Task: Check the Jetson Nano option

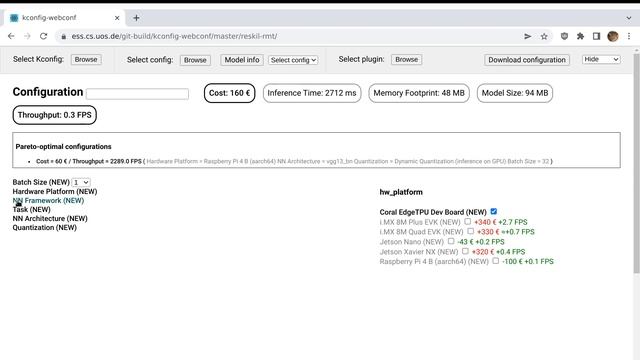Action: tap(451, 241)
